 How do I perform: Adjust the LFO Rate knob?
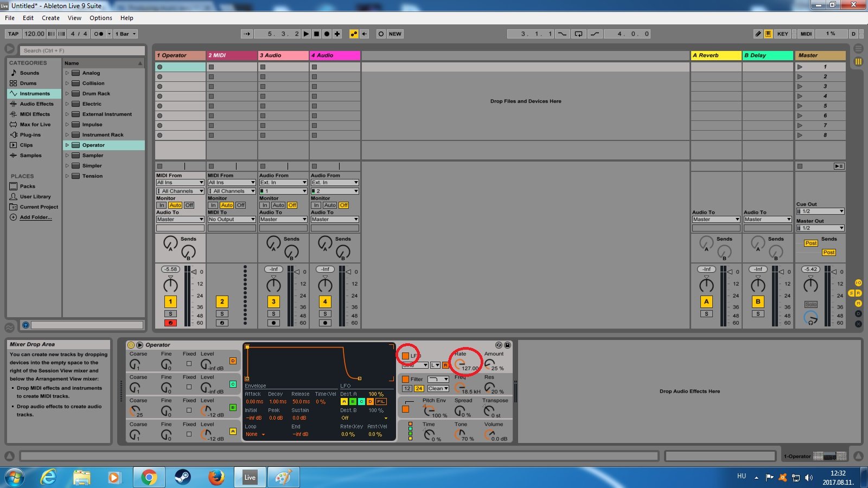pos(459,364)
